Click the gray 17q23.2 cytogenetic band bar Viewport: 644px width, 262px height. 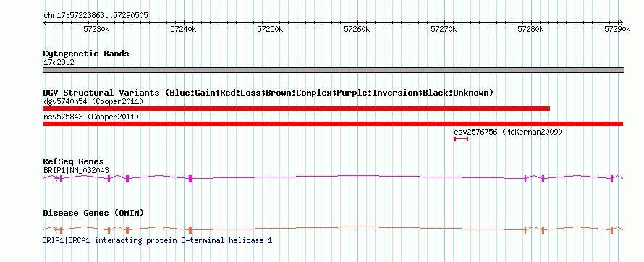[x=334, y=70]
